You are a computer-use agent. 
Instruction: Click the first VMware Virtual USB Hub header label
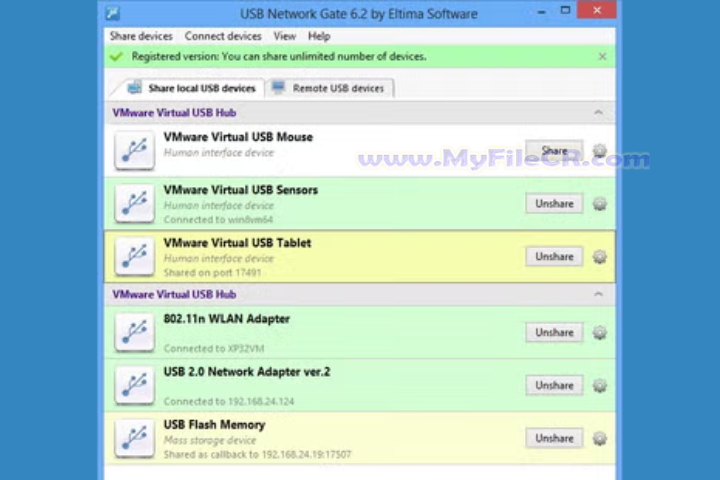tap(174, 113)
